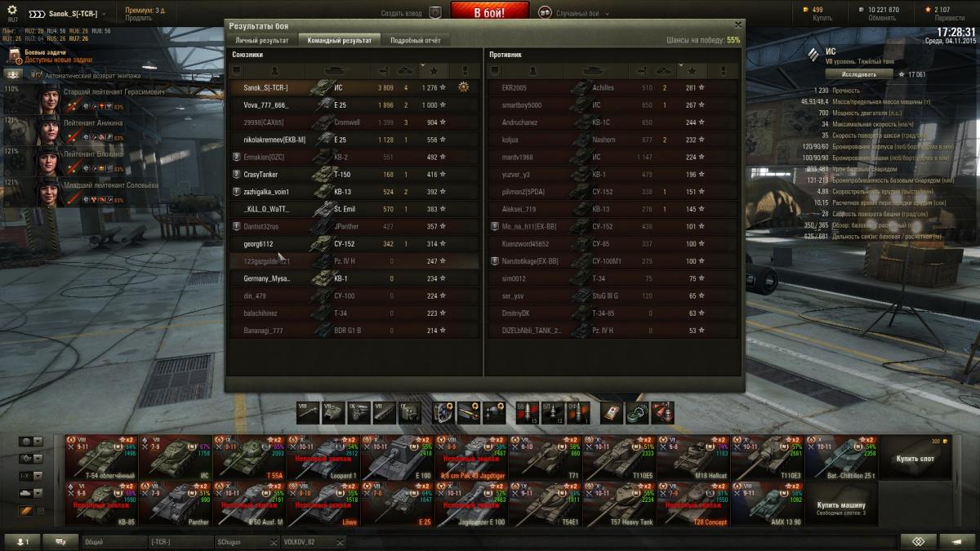Open the random battle mode dropdown
The image size is (980, 551).
[x=608, y=14]
